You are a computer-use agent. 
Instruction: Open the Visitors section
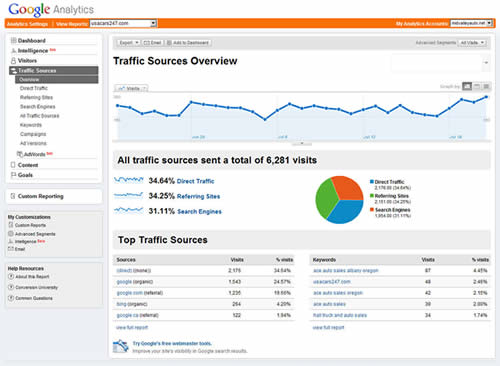coord(27,61)
